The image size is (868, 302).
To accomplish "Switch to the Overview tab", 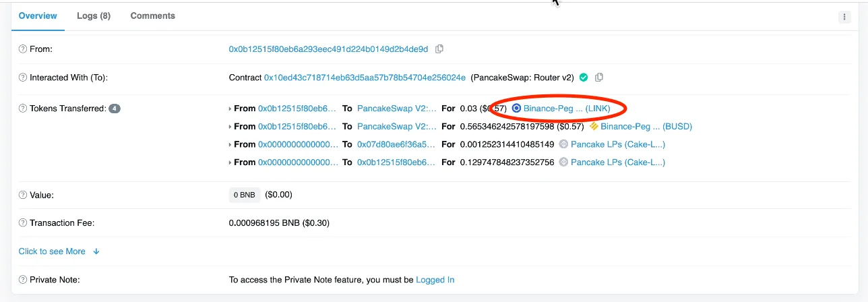I will click(x=38, y=16).
